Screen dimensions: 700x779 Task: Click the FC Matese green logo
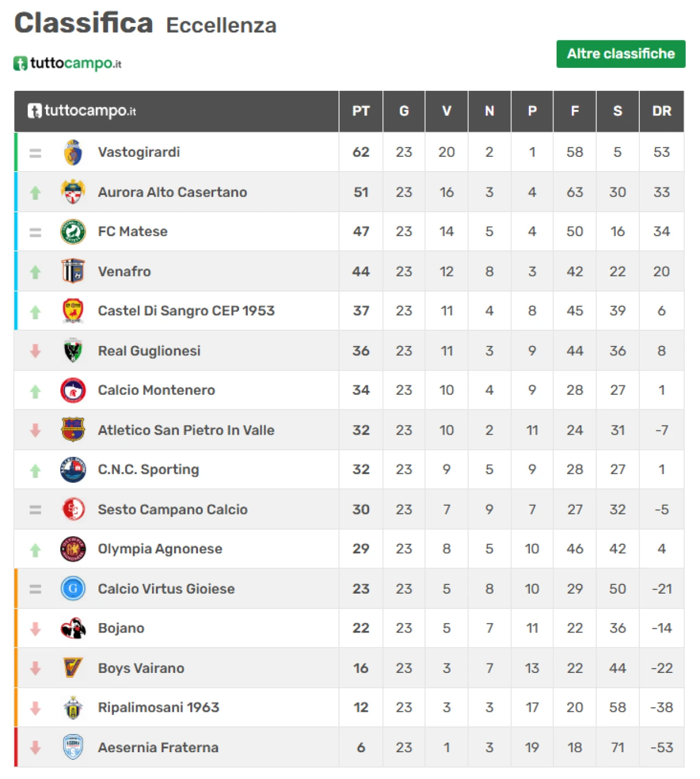tap(73, 232)
